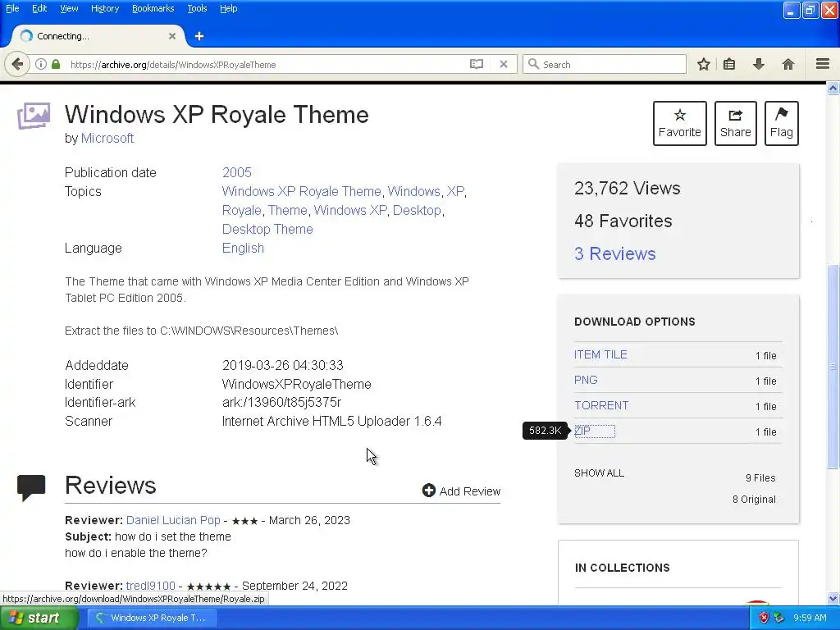Click the green padlock security icon

[x=56, y=64]
